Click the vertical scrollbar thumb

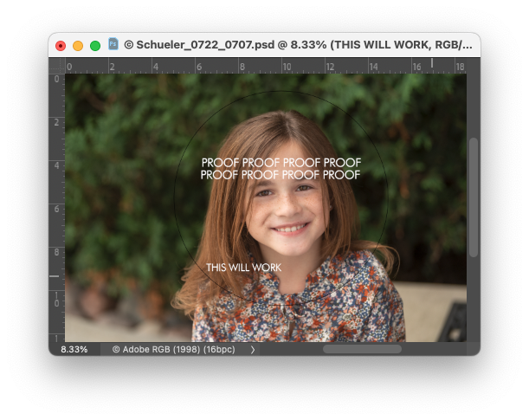point(474,197)
